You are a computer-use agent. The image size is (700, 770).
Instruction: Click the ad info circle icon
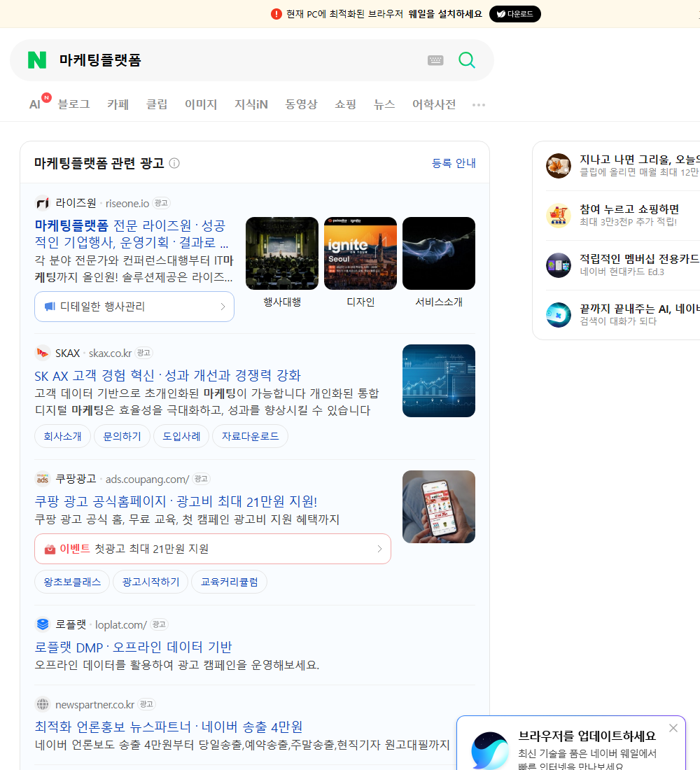(174, 163)
